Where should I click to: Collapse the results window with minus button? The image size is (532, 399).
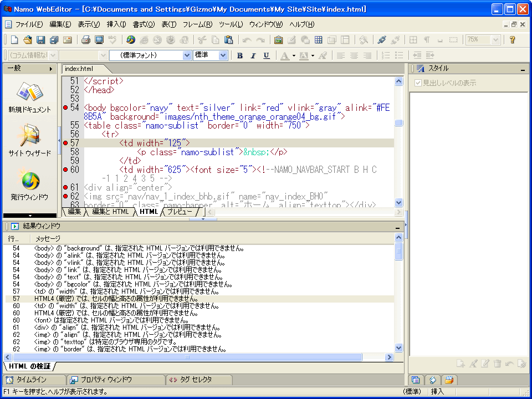398,227
